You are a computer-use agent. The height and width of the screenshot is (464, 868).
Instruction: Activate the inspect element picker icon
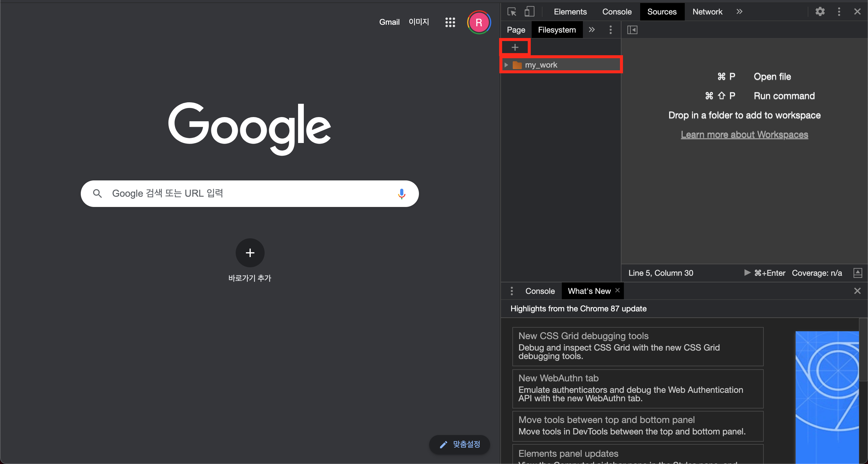[x=512, y=12]
